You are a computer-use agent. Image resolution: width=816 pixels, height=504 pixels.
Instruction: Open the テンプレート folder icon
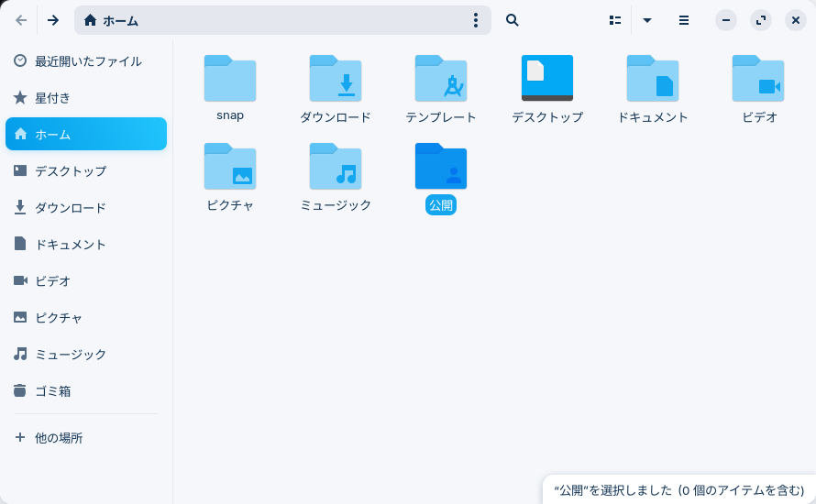click(441, 78)
